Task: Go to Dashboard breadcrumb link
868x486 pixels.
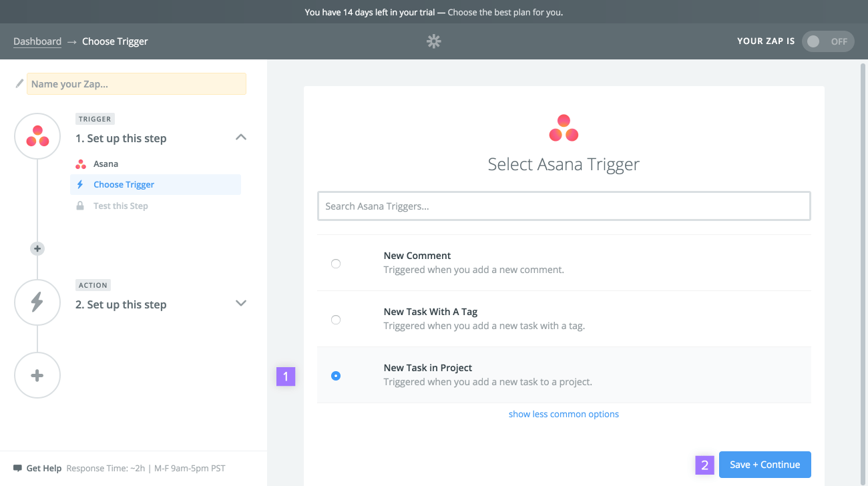Action: (37, 41)
